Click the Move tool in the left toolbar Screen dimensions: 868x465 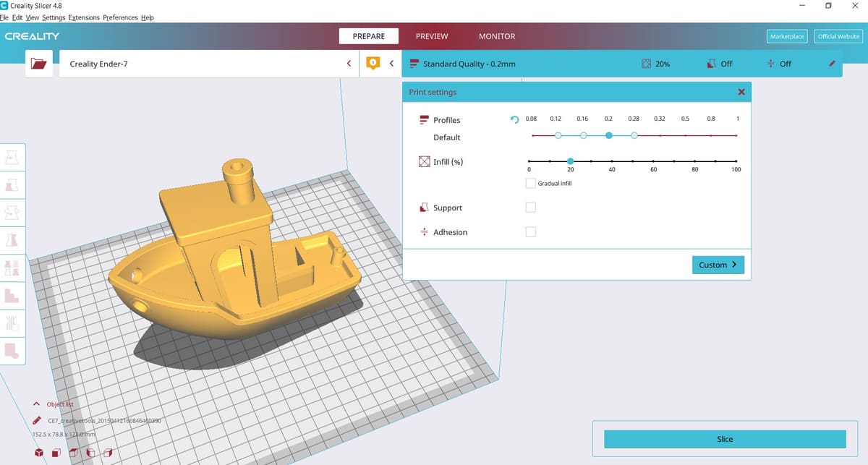(12, 157)
